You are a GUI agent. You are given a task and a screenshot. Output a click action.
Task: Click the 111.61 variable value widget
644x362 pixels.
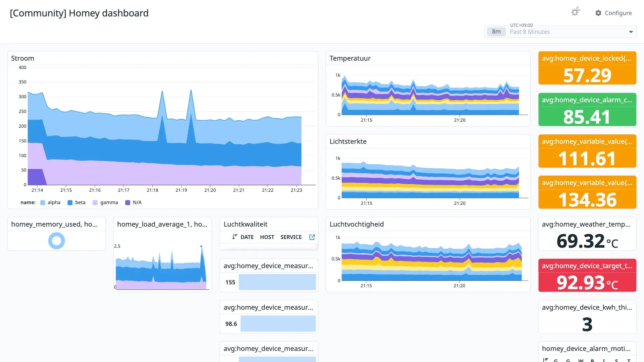pyautogui.click(x=587, y=151)
